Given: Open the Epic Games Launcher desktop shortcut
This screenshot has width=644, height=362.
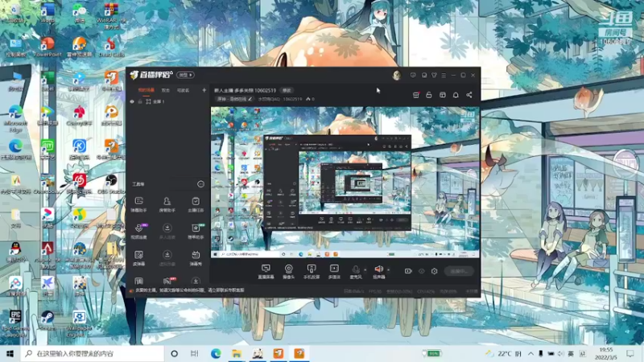Looking at the screenshot, I should (15, 323).
